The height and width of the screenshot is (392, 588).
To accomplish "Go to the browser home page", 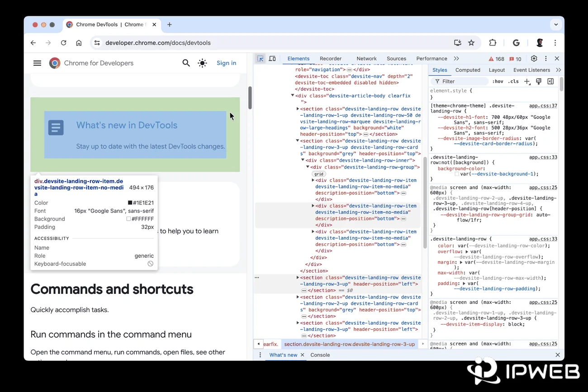I will 79,43.
